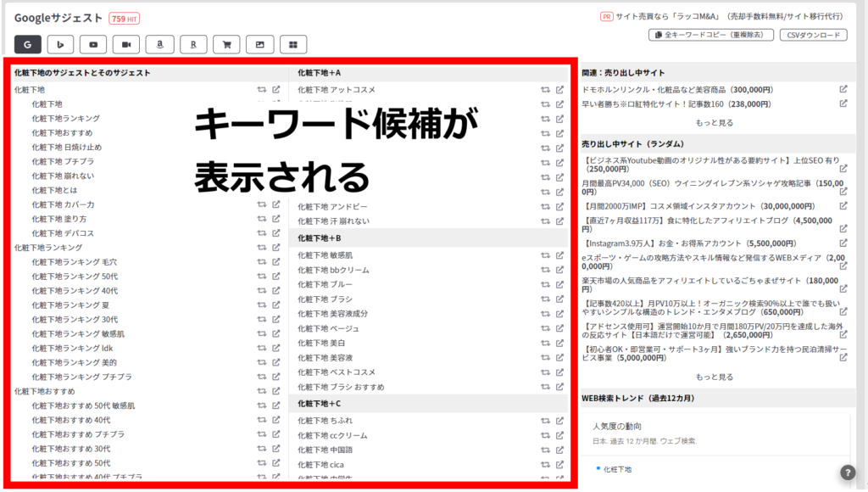Image resolution: width=868 pixels, height=492 pixels.
Task: Open the help question mark button
Action: tap(848, 473)
